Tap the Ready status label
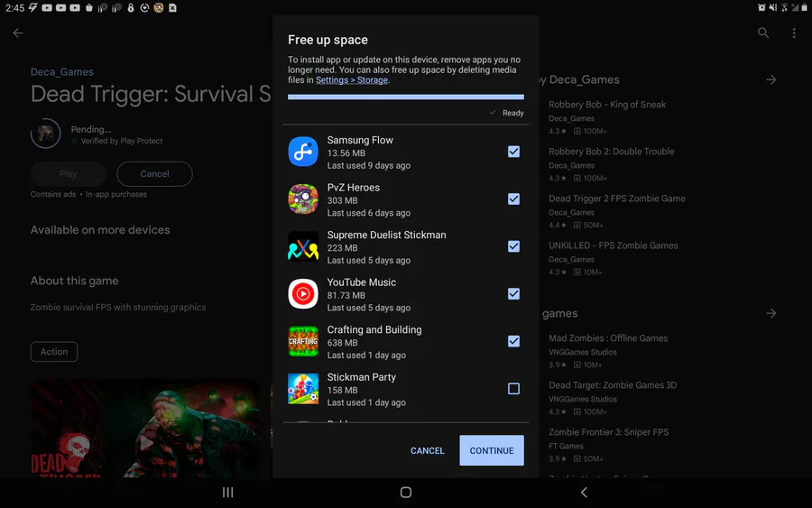Screen dimensions: 812x508 pyautogui.click(x=512, y=113)
